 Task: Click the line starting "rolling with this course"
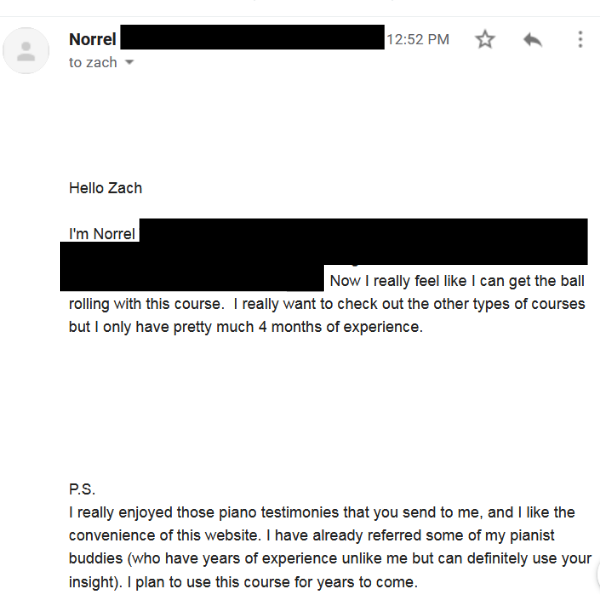pyautogui.click(x=326, y=304)
